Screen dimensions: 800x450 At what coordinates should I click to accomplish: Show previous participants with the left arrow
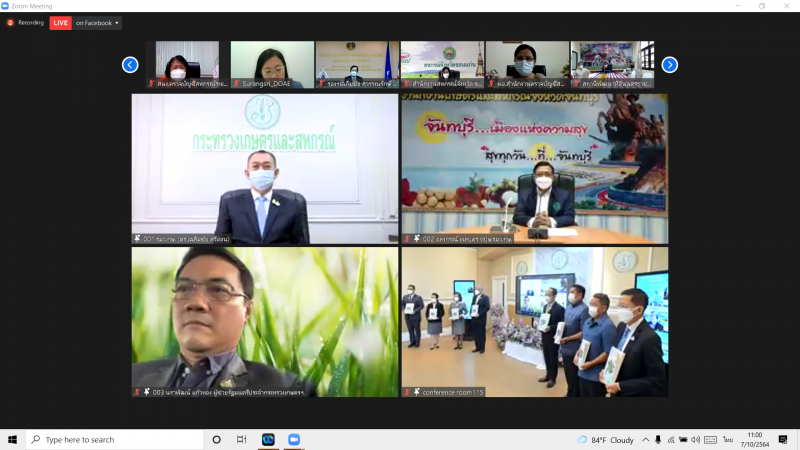[x=130, y=65]
